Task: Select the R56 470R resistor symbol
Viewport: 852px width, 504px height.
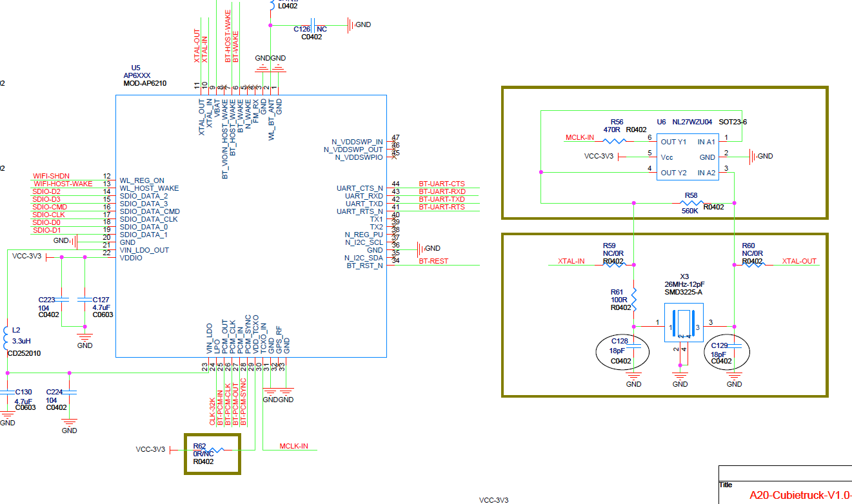Action: click(x=613, y=141)
